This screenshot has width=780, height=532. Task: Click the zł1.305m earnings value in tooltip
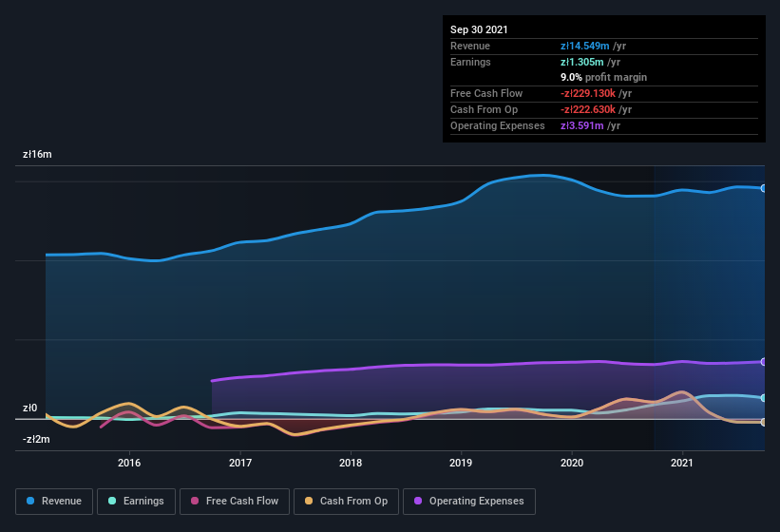point(582,62)
